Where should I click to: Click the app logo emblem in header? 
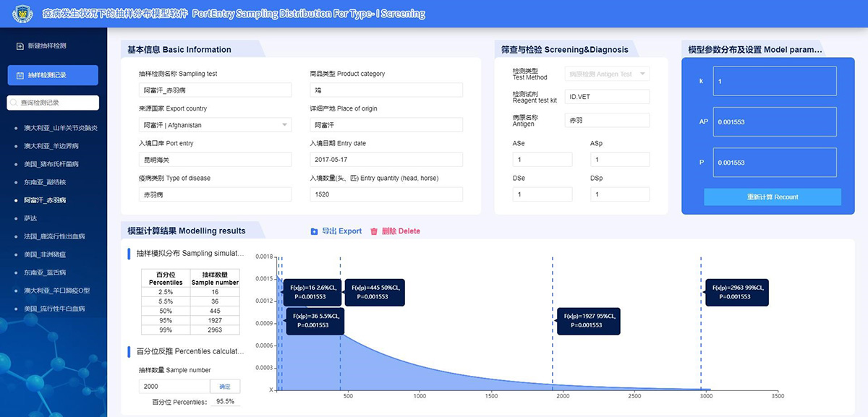[x=23, y=14]
